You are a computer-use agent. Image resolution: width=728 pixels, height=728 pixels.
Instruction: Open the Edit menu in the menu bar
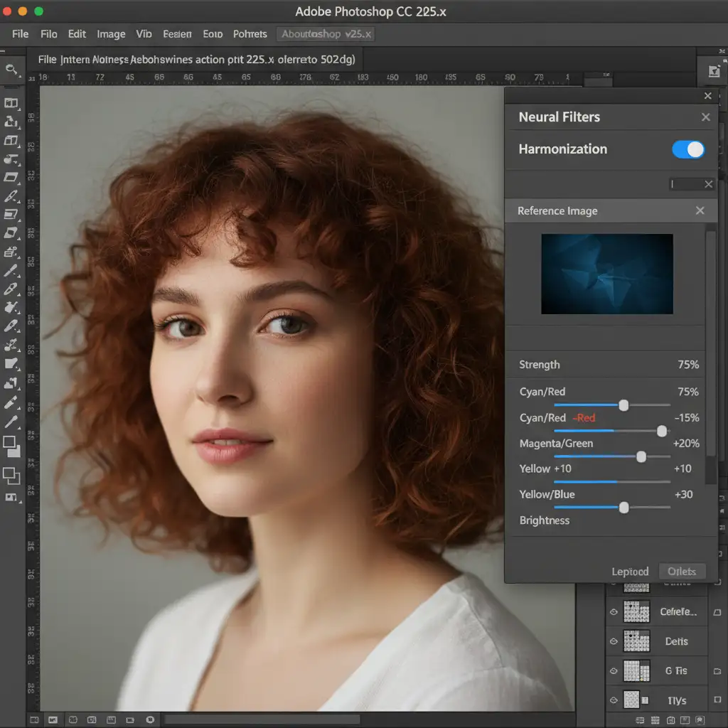[77, 34]
